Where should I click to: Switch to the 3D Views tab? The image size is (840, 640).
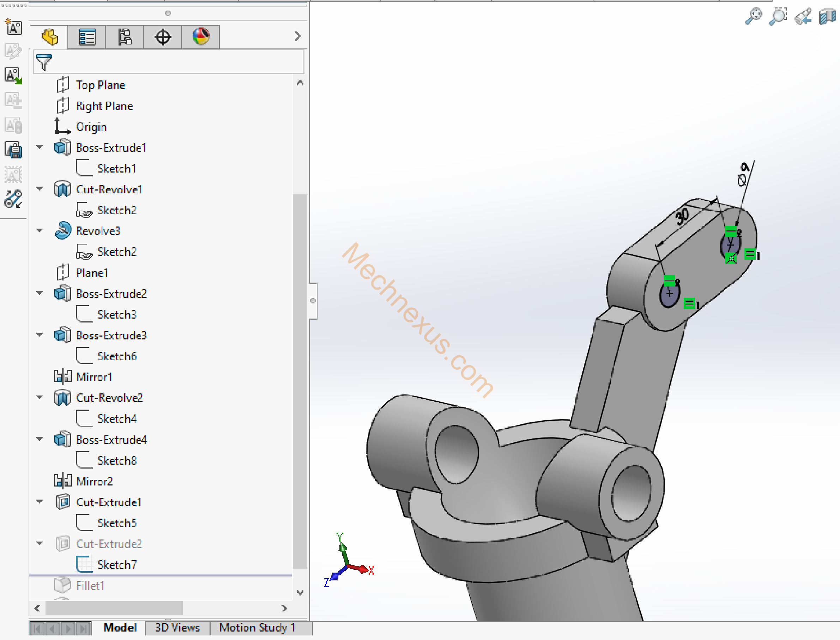[177, 627]
